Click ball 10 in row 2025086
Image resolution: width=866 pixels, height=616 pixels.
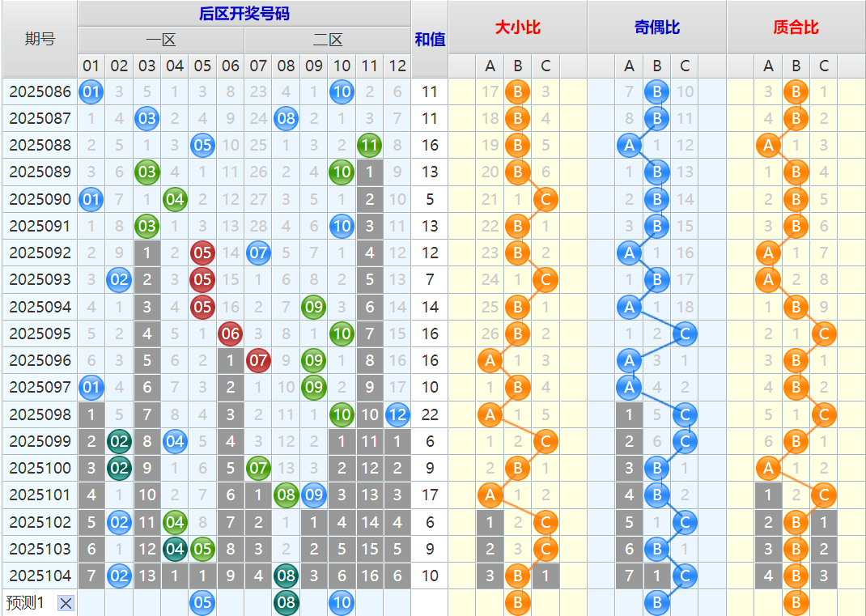pyautogui.click(x=342, y=91)
